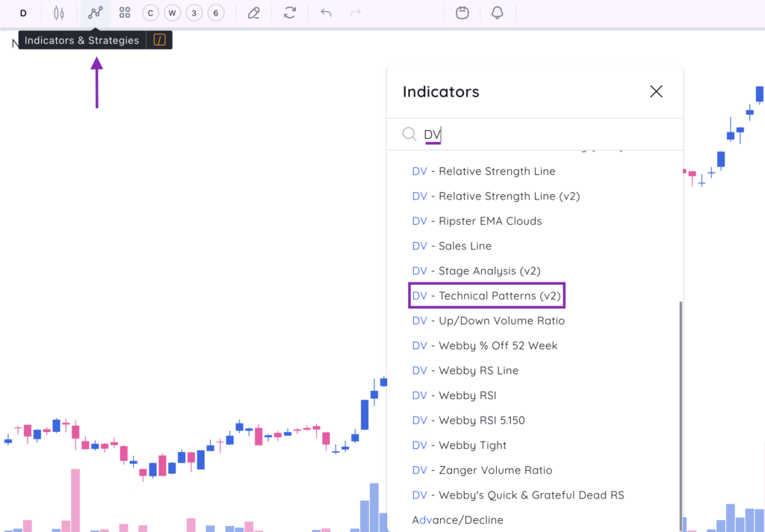
Task: Open the Indicators & Strategies toolbar icon
Action: point(95,13)
